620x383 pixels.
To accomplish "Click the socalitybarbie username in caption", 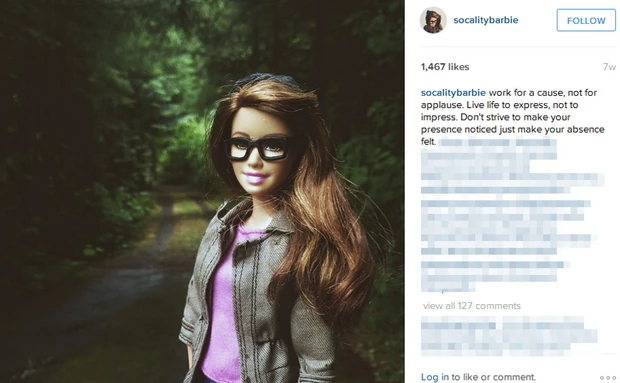I will [x=453, y=93].
